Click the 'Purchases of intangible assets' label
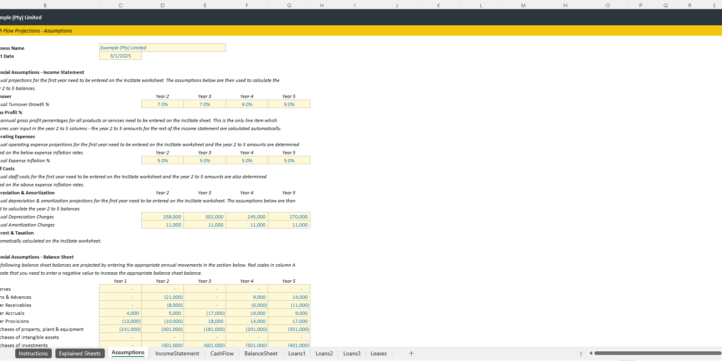The image size is (722, 361). pos(29,337)
